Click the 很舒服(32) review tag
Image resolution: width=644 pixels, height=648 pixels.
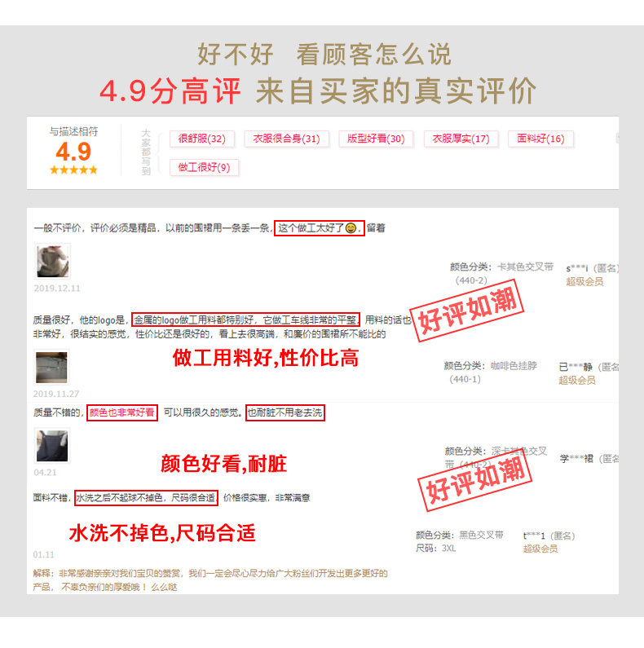[202, 139]
